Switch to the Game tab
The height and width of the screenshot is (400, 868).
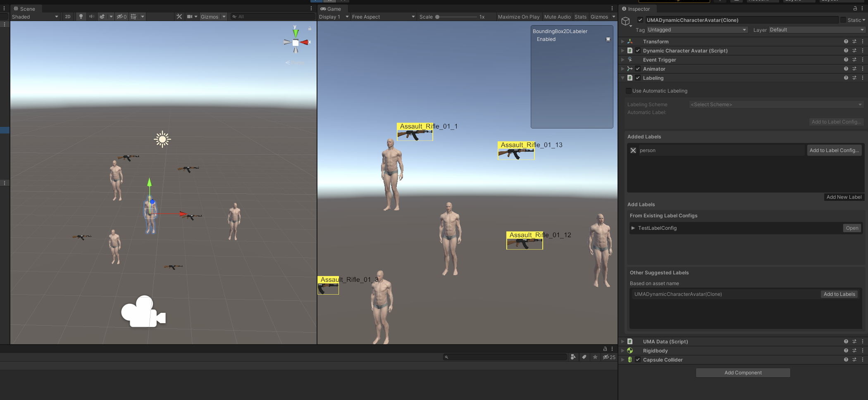(331, 9)
